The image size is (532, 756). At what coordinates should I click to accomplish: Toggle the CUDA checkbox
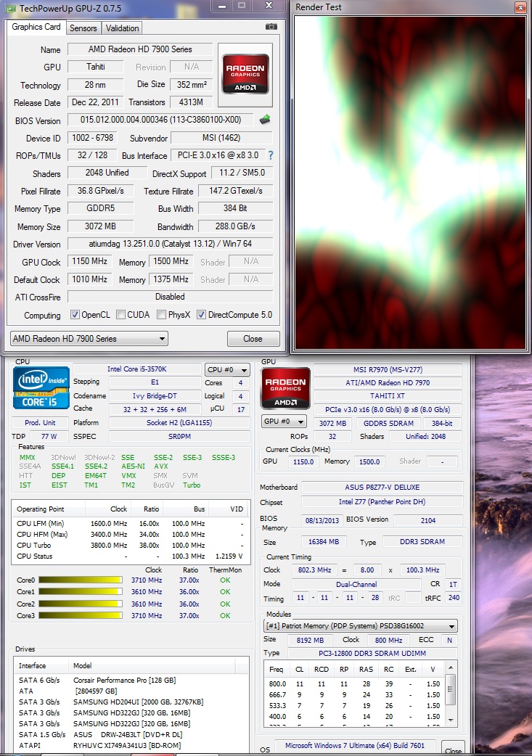click(x=120, y=315)
